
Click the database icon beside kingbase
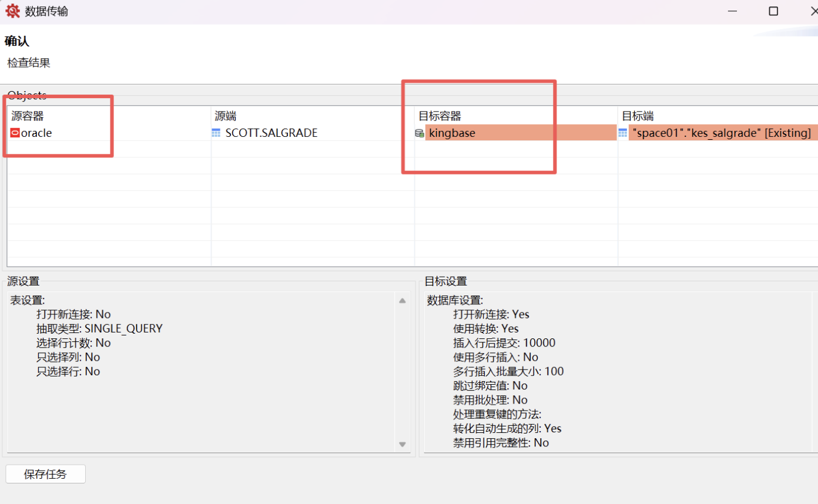point(420,133)
